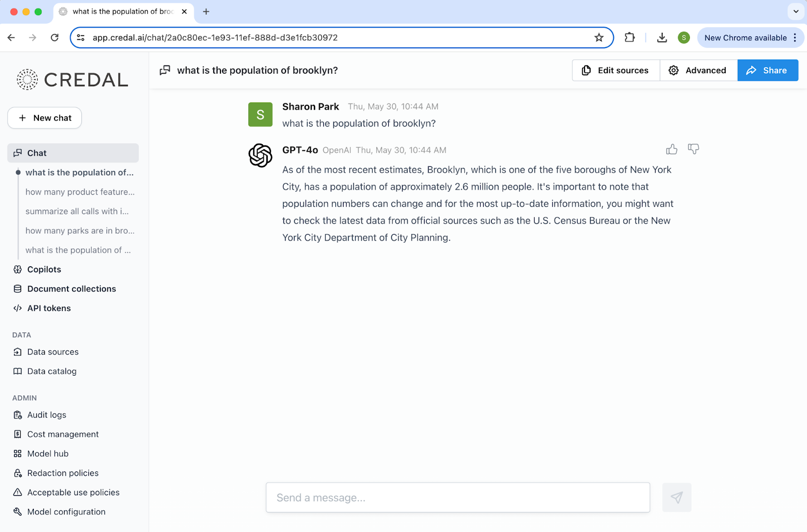The width and height of the screenshot is (807, 532).
Task: Click the thumbs down feedback icon
Action: click(x=694, y=149)
